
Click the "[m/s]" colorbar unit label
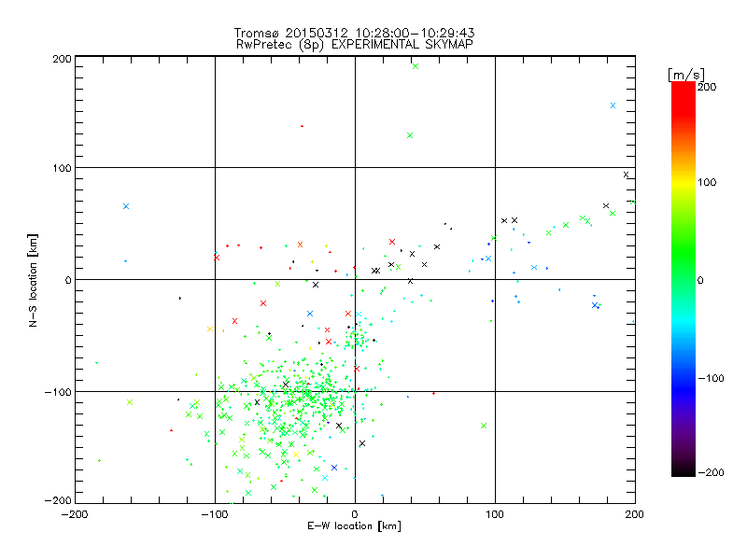click(686, 75)
